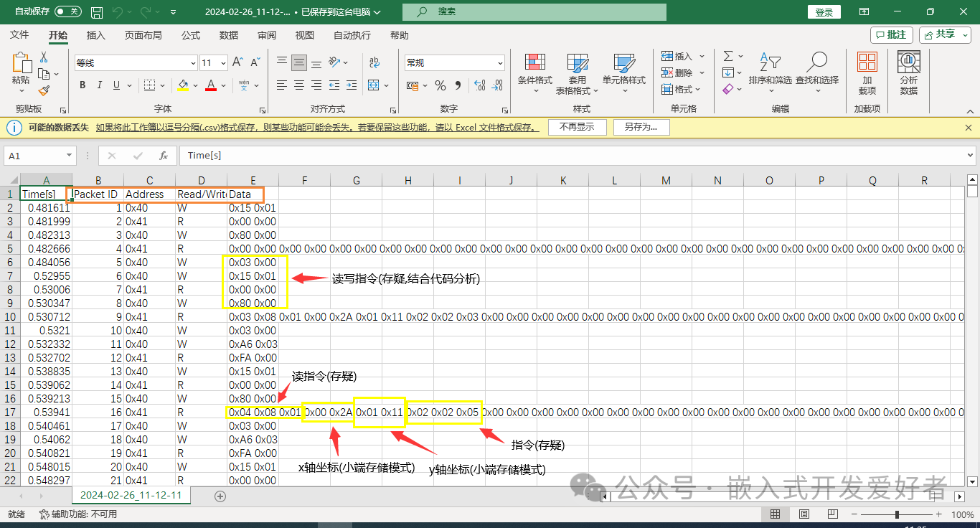Increase font size with the larger A icon
Viewport: 980px width, 528px height.
(x=237, y=62)
